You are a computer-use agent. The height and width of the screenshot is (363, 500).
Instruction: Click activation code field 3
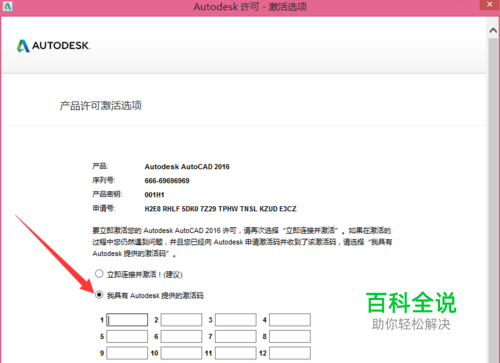[236, 320]
